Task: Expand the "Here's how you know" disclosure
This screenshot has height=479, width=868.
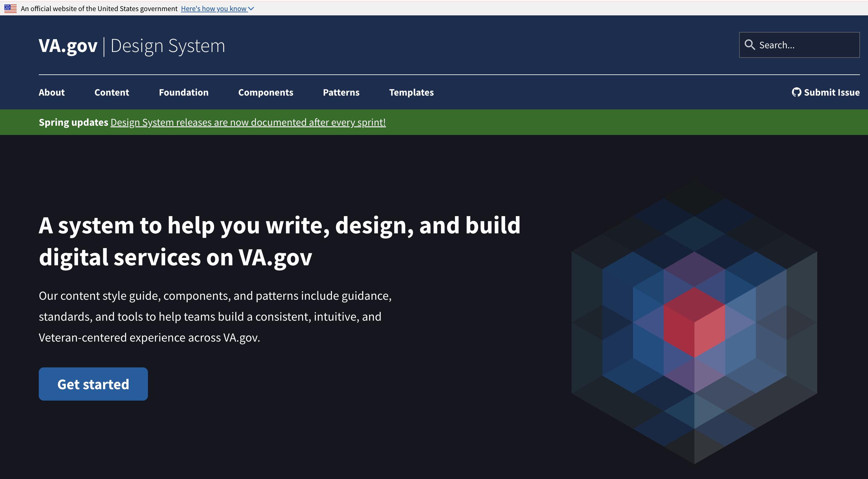Action: click(217, 8)
